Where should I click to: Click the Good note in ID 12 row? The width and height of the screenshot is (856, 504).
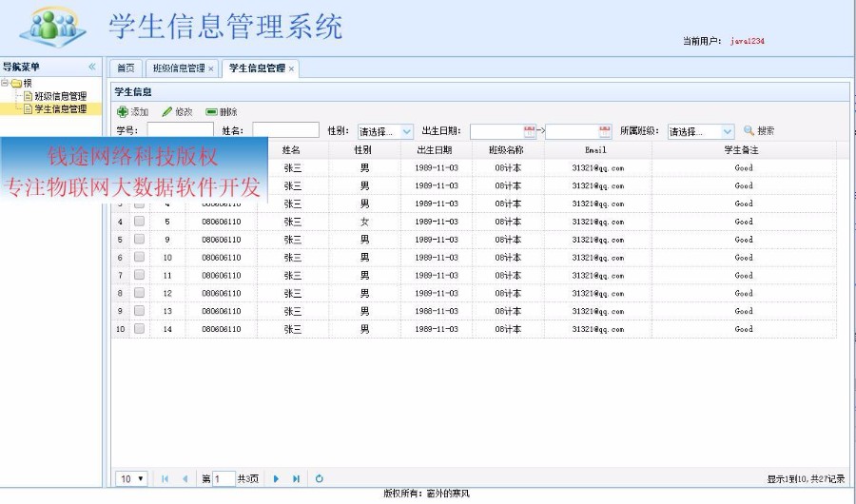(x=744, y=293)
